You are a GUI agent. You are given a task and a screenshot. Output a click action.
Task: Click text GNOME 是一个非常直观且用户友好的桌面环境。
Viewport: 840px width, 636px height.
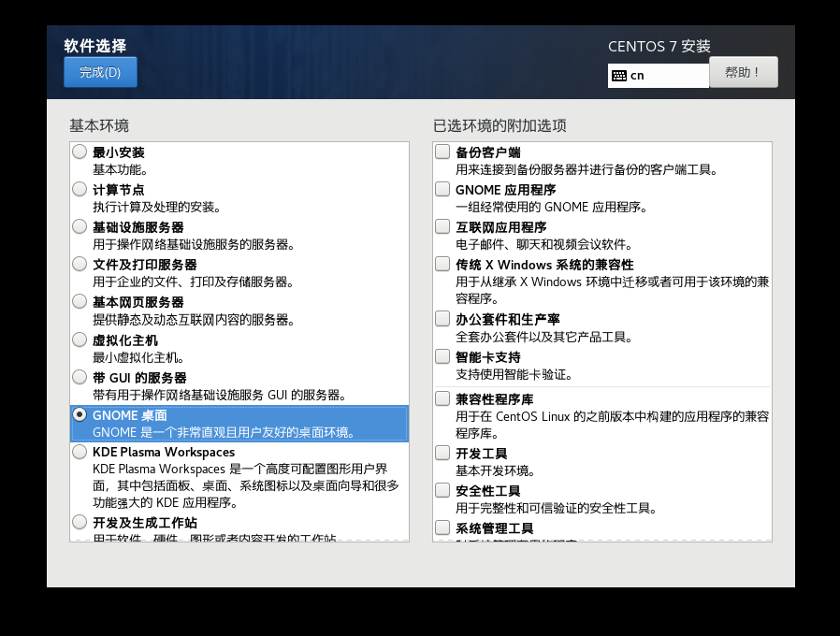(x=224, y=432)
